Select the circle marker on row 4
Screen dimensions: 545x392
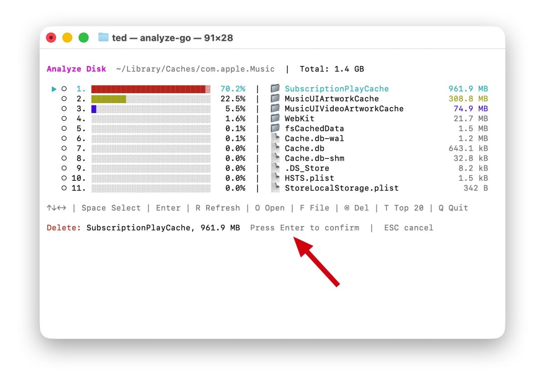pos(64,119)
